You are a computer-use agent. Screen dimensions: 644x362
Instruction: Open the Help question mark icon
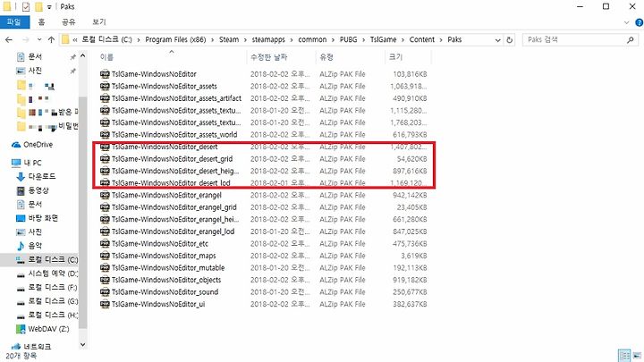point(640,22)
